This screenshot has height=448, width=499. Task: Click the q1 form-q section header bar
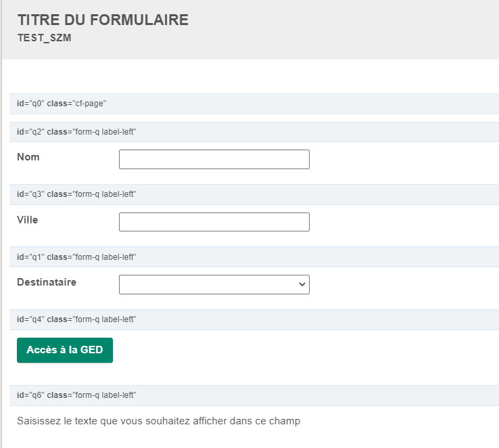click(254, 256)
